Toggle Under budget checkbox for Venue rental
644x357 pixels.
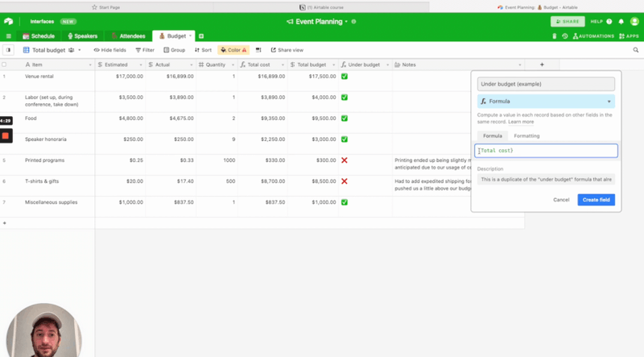[345, 77]
